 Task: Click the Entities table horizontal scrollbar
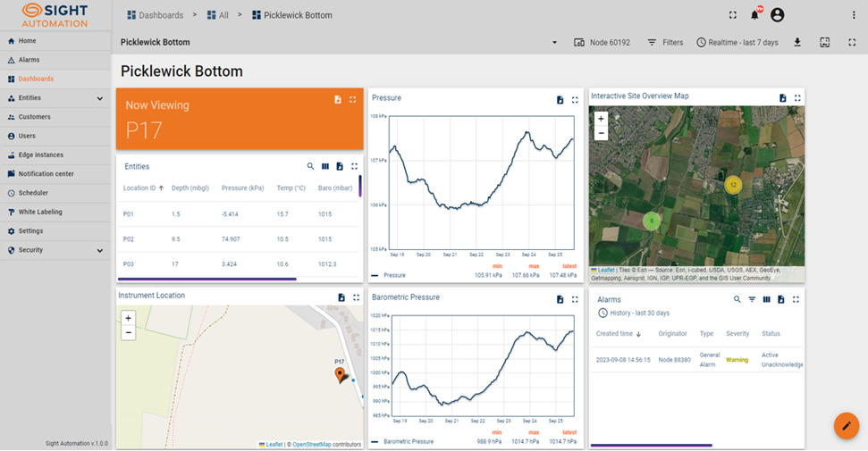(x=207, y=279)
